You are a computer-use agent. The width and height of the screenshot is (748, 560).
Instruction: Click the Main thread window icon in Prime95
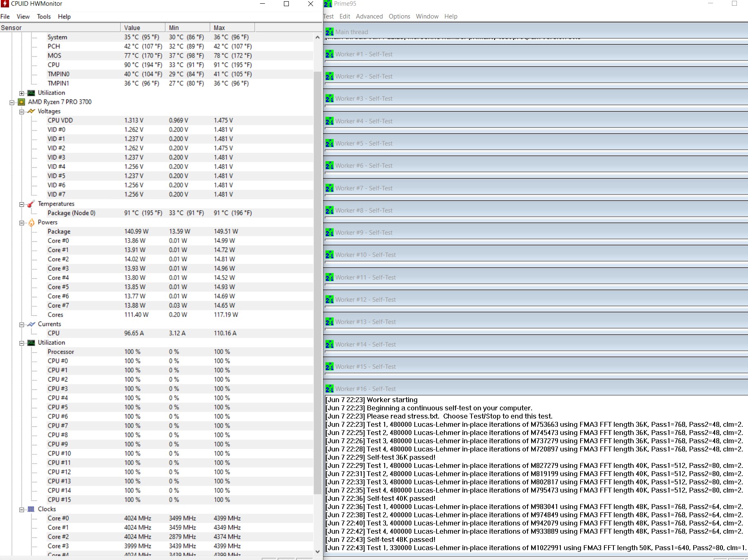[330, 32]
